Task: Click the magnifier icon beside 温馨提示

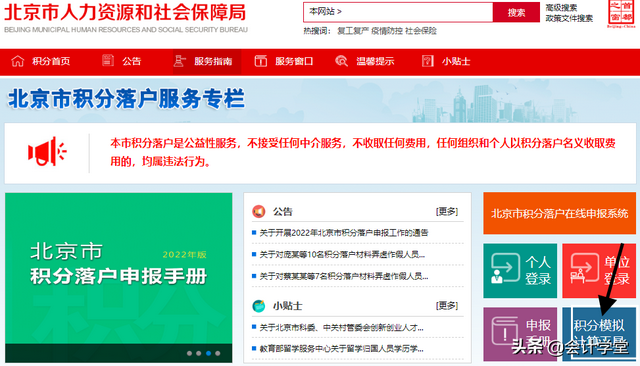Action: click(x=341, y=61)
